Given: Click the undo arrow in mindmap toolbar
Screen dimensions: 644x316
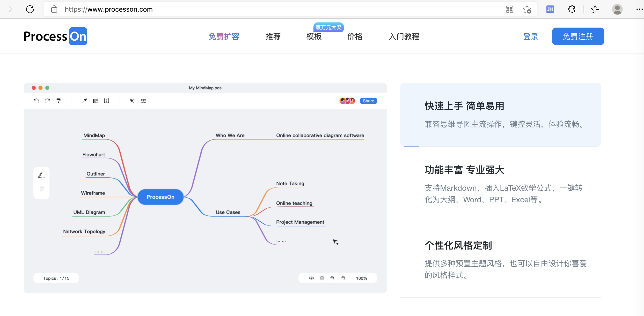Looking at the screenshot, I should click(x=36, y=101).
